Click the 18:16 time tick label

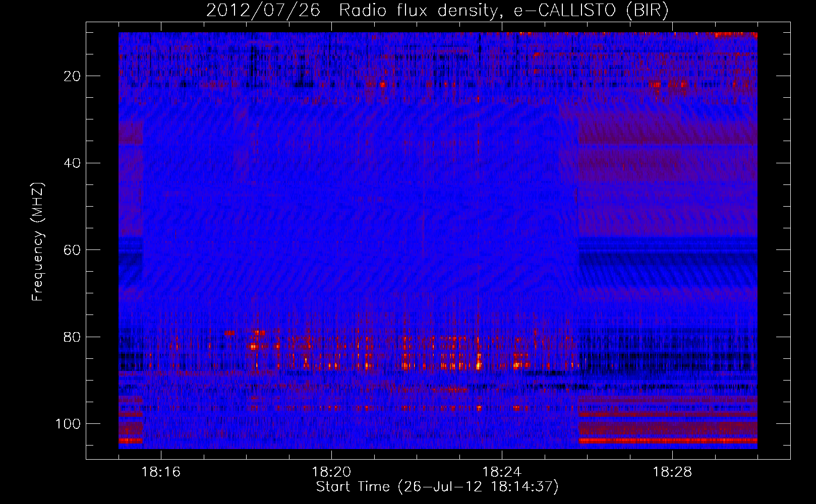(161, 472)
